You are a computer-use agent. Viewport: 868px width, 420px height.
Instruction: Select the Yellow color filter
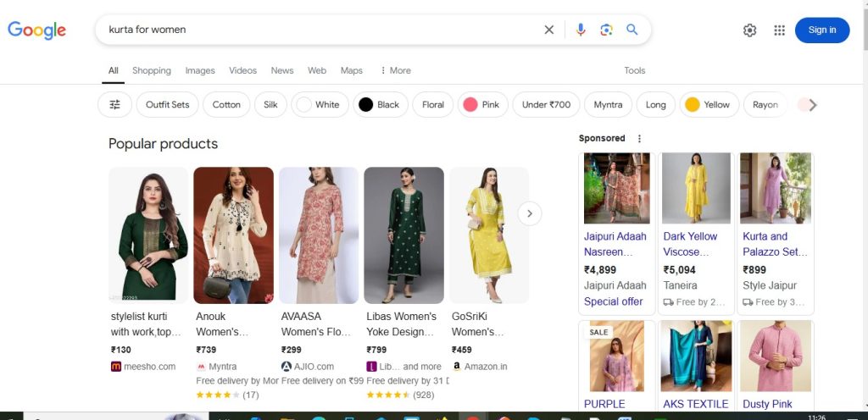tap(709, 104)
